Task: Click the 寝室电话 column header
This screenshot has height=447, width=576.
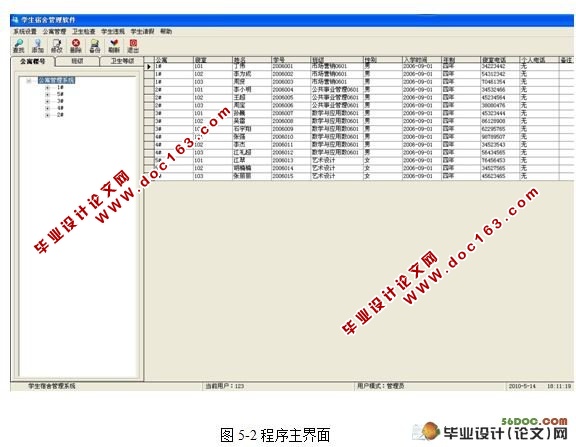Action: pyautogui.click(x=500, y=60)
